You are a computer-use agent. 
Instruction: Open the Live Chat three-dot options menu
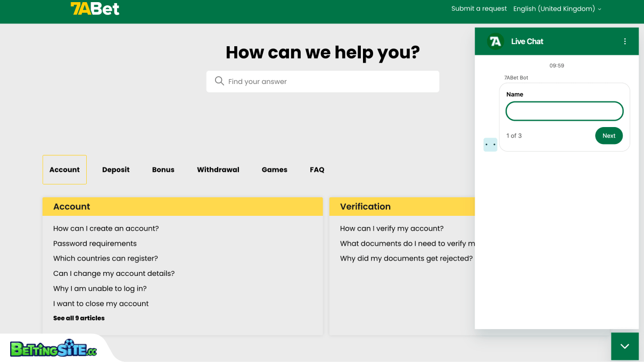[x=624, y=41]
